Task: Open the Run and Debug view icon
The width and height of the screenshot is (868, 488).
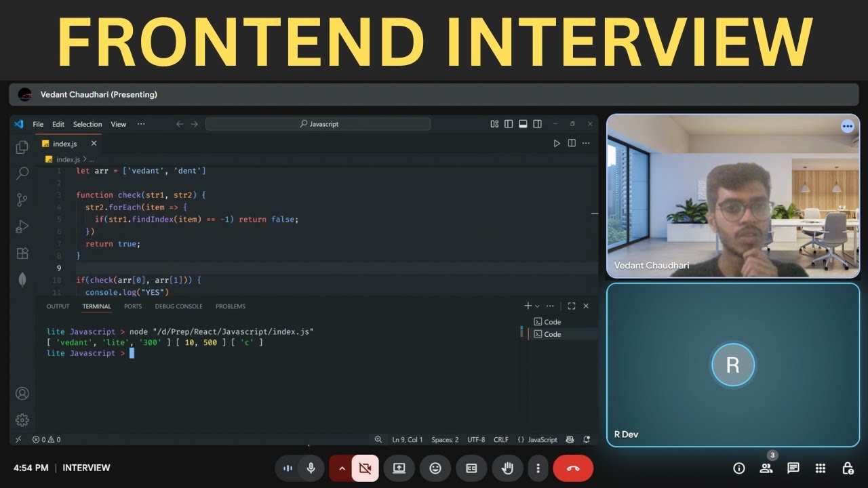Action: [22, 226]
